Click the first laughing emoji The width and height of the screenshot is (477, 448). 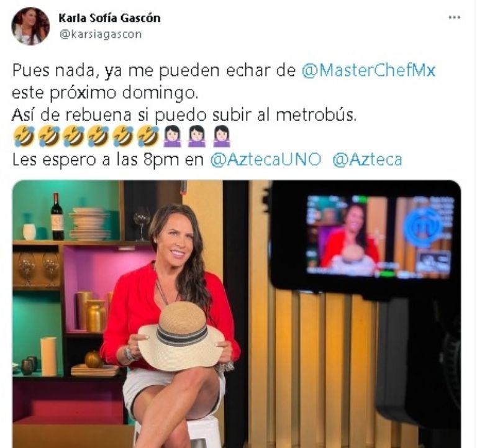point(24,136)
